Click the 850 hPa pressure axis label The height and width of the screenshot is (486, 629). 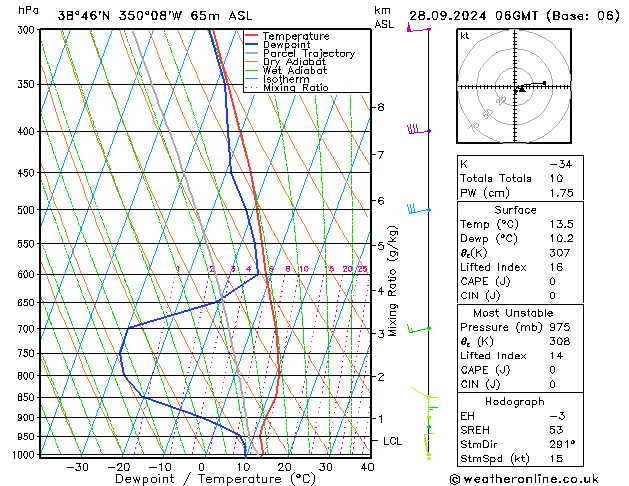(x=26, y=397)
